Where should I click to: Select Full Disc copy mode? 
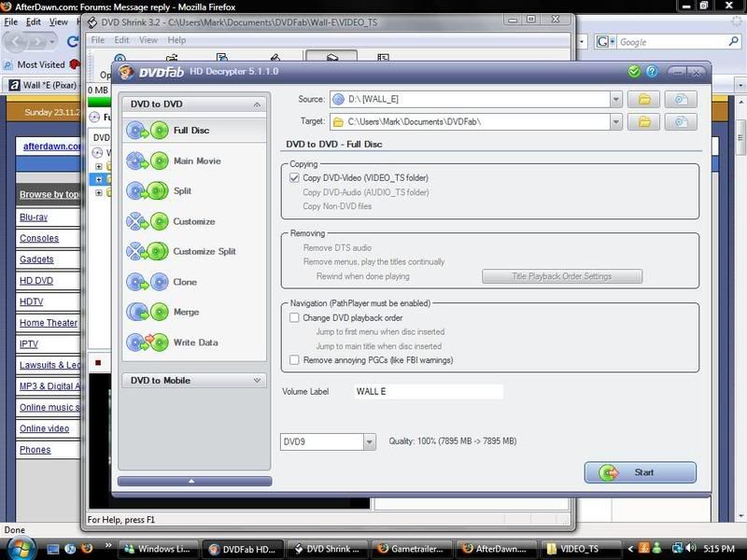click(194, 130)
